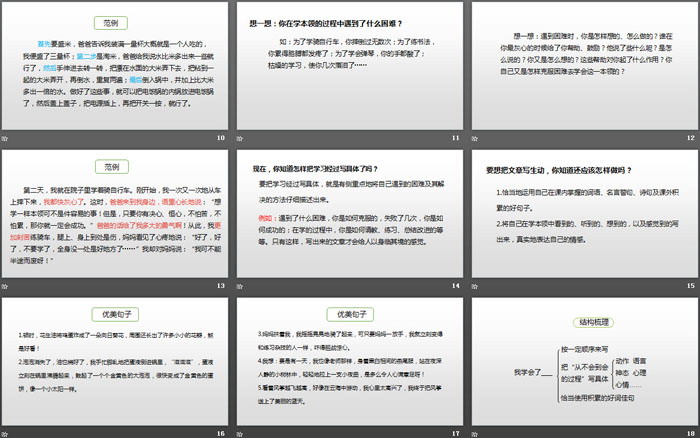Screen dimensions: 700x438
Task: Click the transition star icon under slide 15
Action: pos(474,286)
